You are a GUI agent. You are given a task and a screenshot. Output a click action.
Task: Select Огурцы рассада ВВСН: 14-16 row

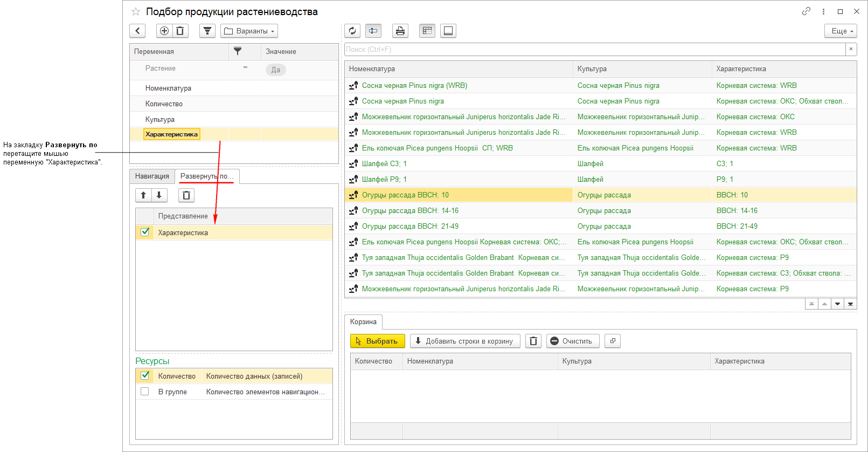[600, 210]
